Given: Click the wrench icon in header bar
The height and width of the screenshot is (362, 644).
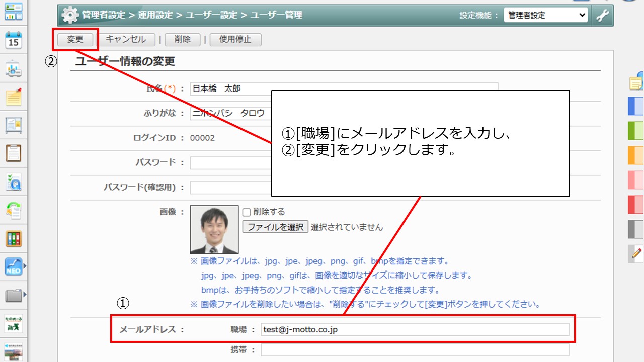Looking at the screenshot, I should pyautogui.click(x=602, y=15).
